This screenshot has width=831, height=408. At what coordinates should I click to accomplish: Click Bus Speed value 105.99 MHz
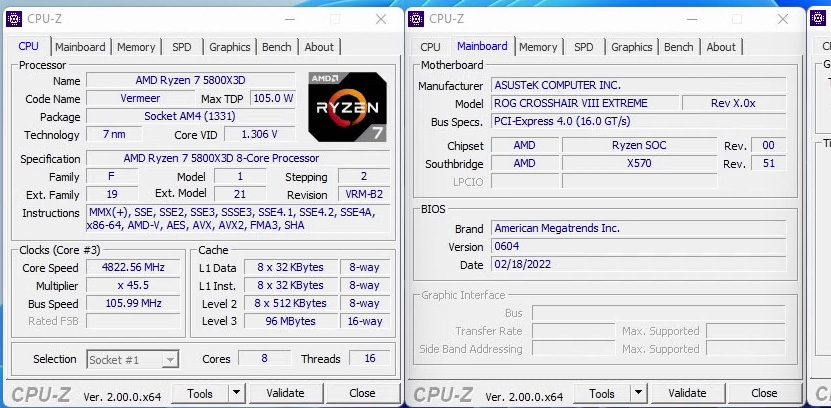pos(133,303)
